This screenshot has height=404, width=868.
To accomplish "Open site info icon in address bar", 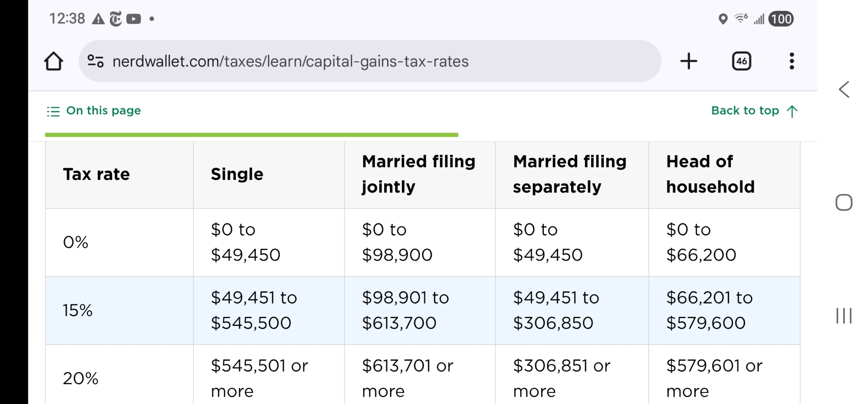I will pos(95,61).
